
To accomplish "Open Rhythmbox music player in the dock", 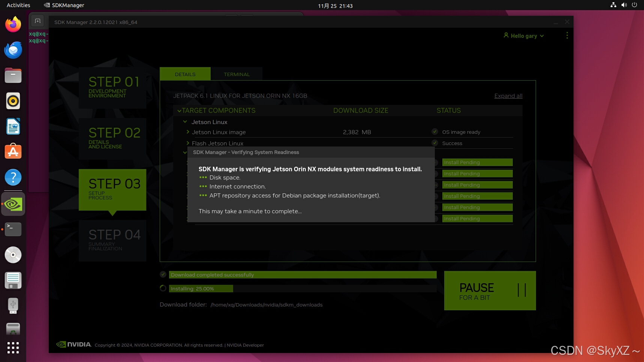I will pos(13,101).
